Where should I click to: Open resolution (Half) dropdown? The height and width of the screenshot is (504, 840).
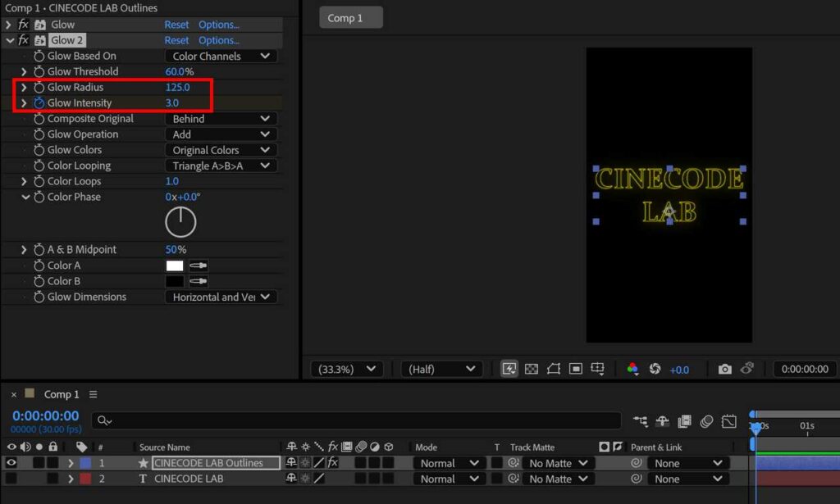[441, 369]
